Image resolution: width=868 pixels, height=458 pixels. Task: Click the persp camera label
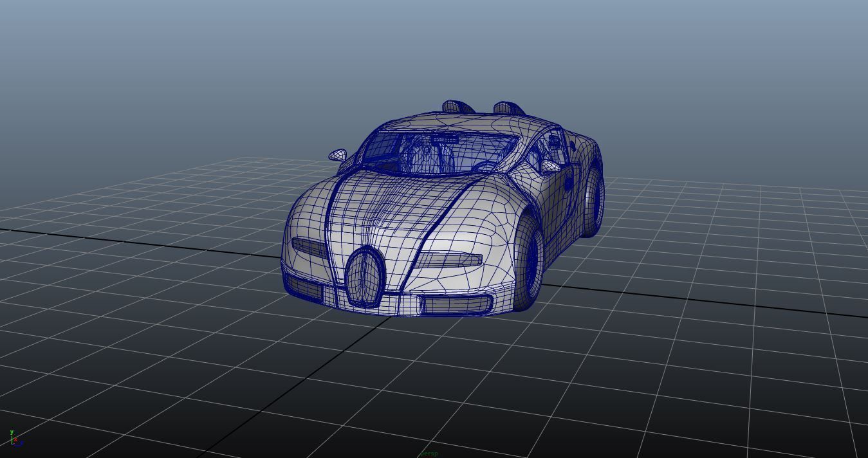pyautogui.click(x=429, y=453)
